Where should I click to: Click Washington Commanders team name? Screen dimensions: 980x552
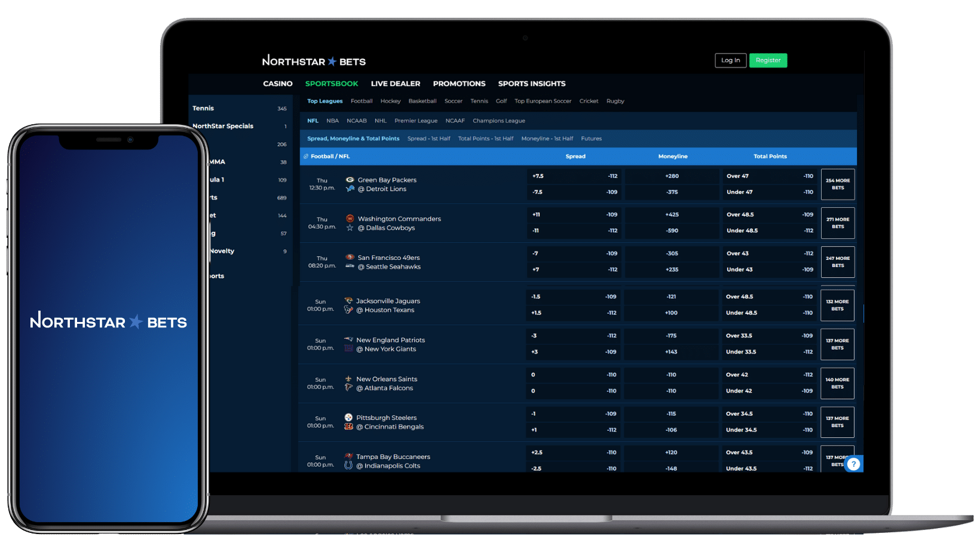pos(399,219)
